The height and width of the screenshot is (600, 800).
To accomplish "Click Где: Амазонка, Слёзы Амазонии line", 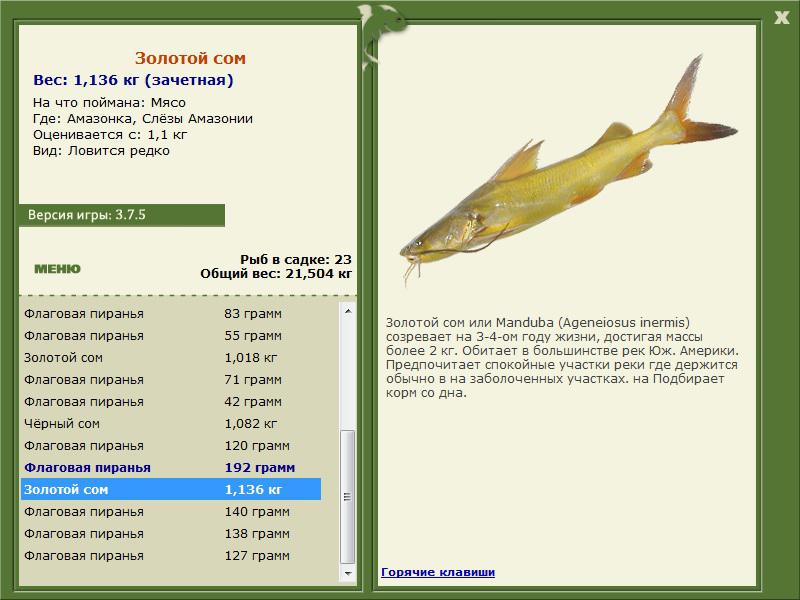I will coord(143,118).
